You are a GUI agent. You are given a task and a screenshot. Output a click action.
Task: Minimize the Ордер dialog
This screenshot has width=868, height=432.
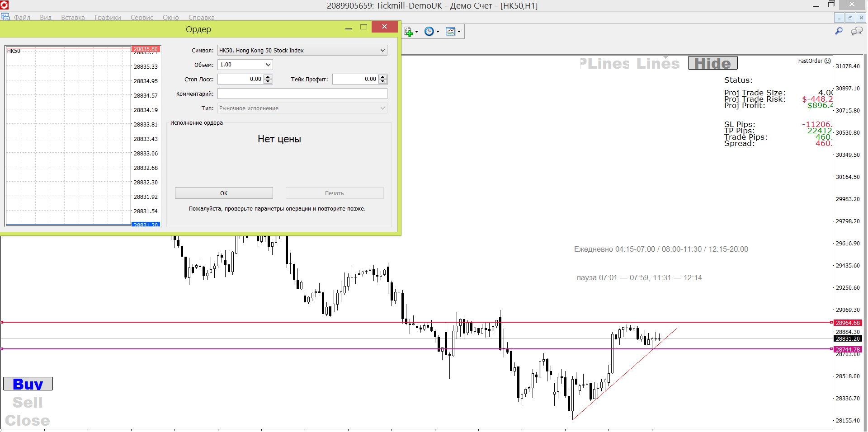click(x=349, y=28)
